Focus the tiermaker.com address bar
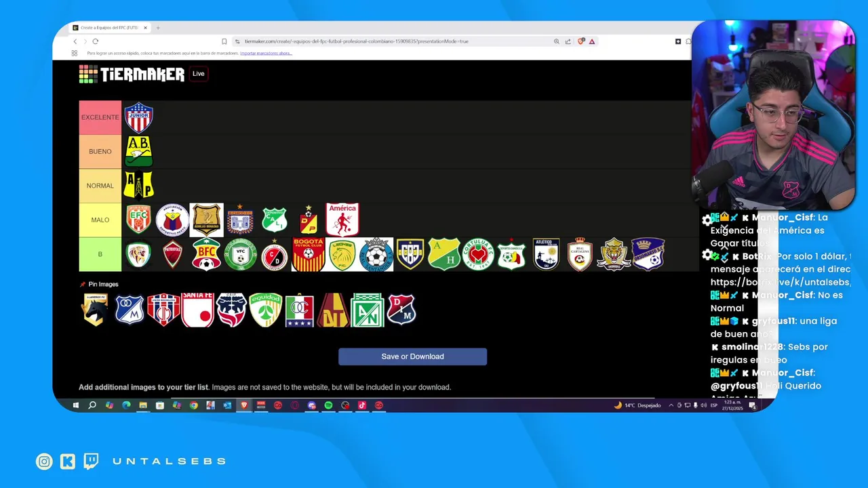The height and width of the screenshot is (488, 868). [x=393, y=41]
